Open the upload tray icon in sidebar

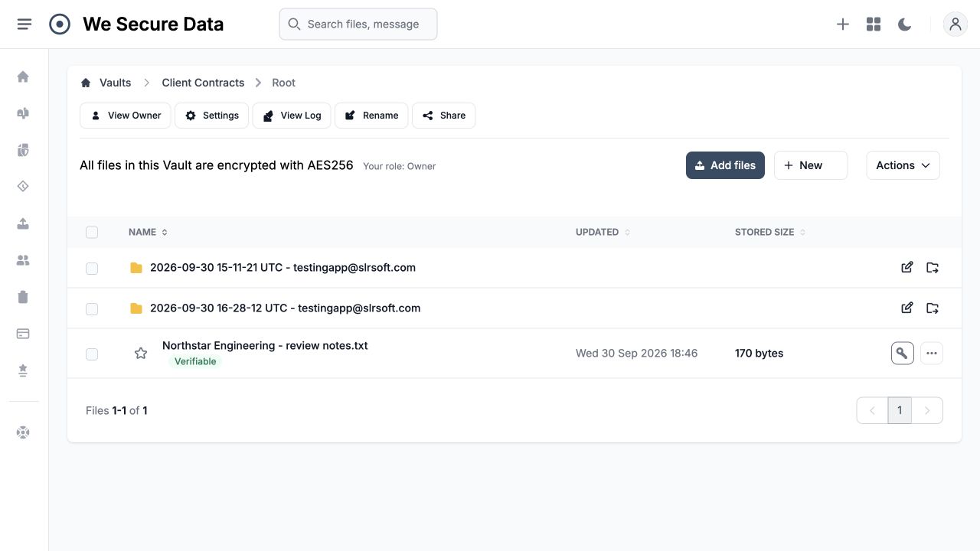click(x=23, y=223)
